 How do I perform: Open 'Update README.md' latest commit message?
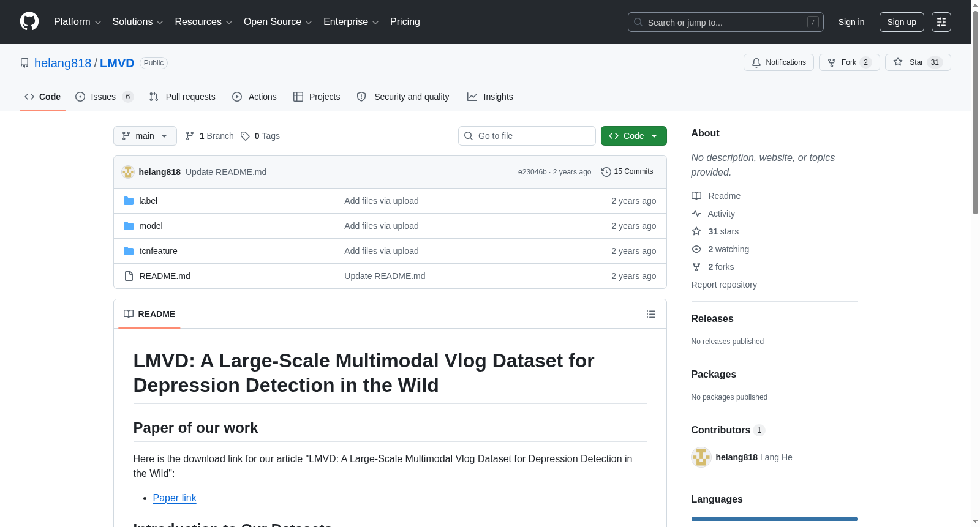click(x=226, y=172)
